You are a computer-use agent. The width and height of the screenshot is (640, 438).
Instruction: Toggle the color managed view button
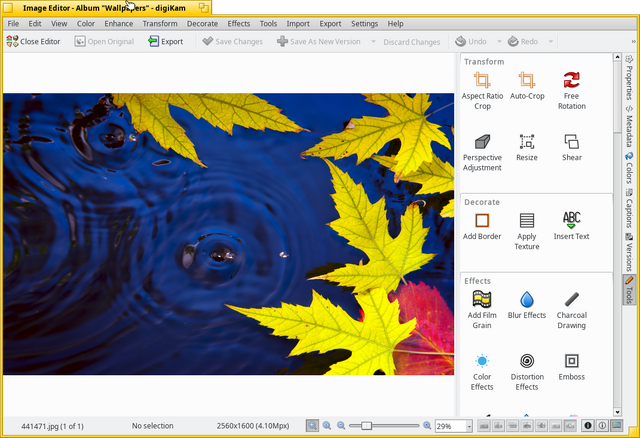coord(617,426)
